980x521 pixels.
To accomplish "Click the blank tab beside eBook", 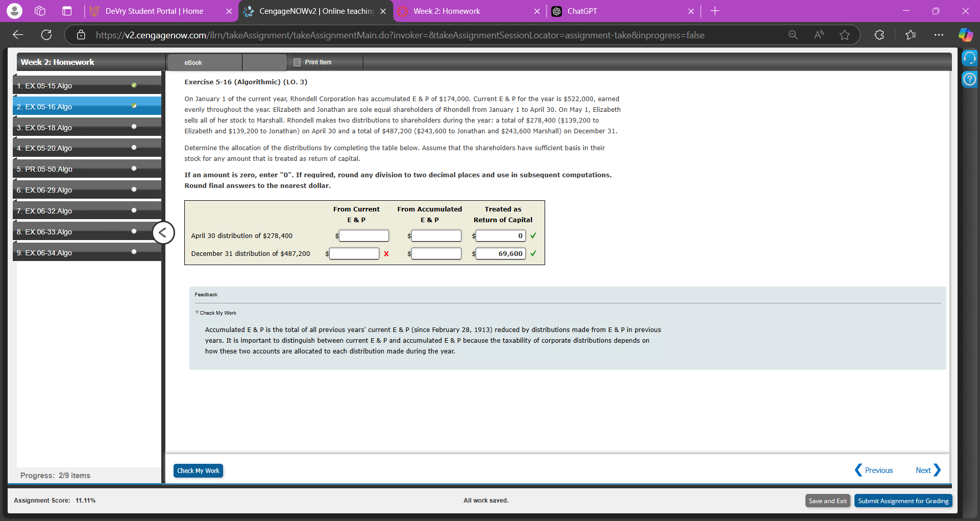I will (264, 62).
